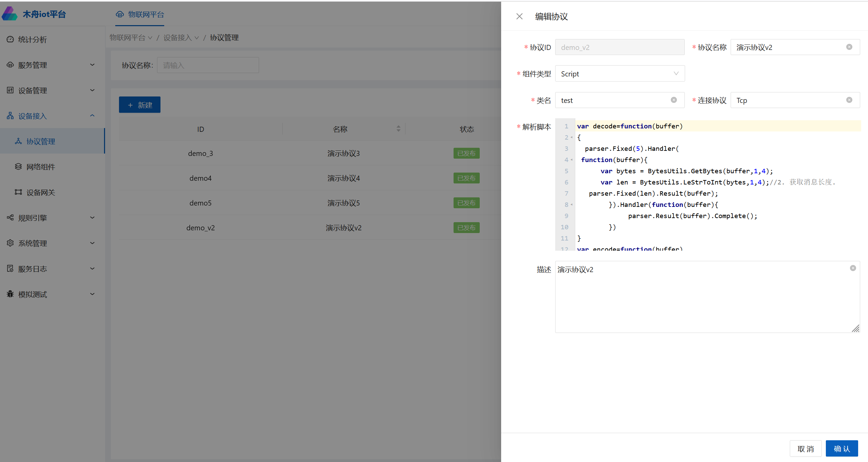Image resolution: width=868 pixels, height=462 pixels.
Task: Click into the 描述 textarea
Action: (x=708, y=297)
